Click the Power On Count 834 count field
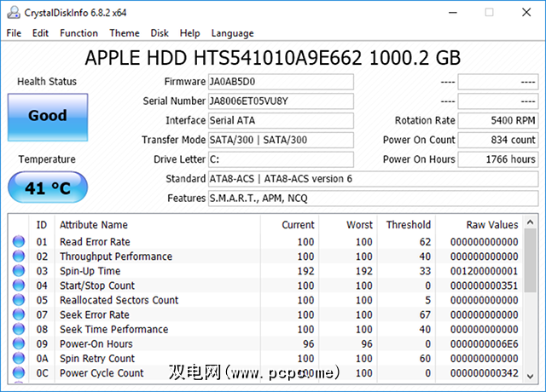This screenshot has width=546, height=392. point(498,140)
